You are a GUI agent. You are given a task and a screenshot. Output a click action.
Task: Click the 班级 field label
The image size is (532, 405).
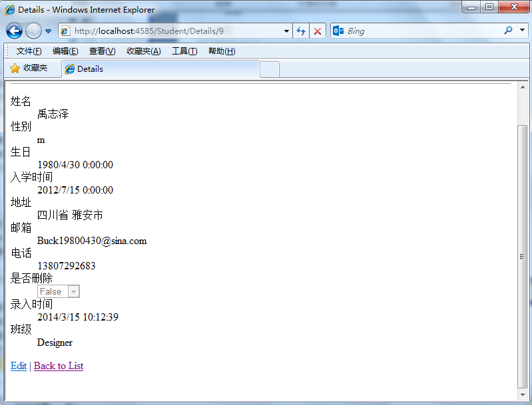(21, 329)
